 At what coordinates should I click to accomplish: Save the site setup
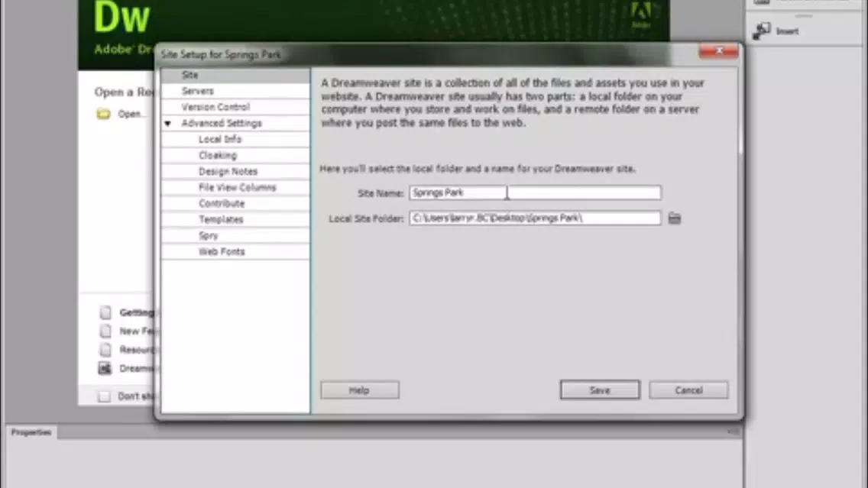coord(600,390)
